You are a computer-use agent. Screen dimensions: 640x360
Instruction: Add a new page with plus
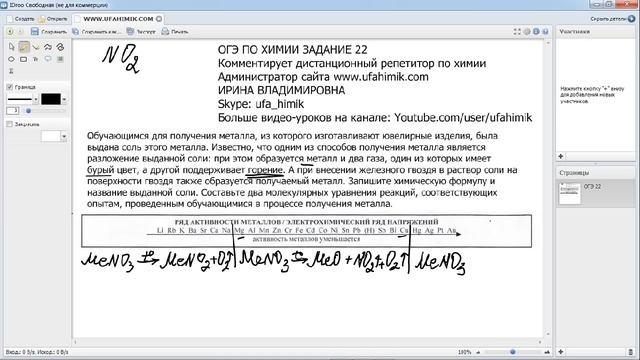pos(561,351)
